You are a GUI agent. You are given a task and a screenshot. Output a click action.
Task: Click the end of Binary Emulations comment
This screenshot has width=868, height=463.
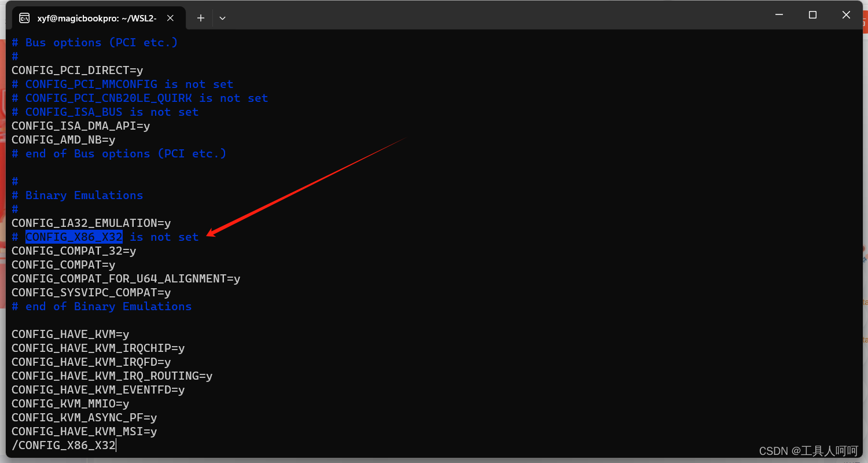[101, 307]
